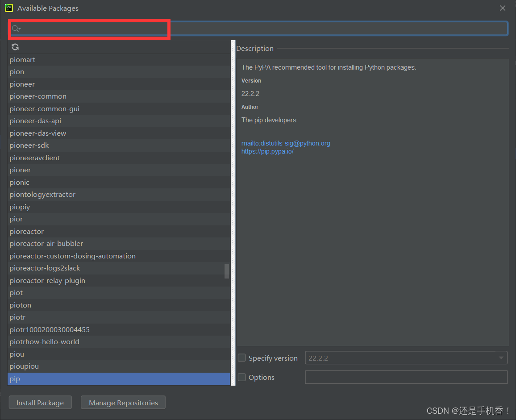516x420 pixels.
Task: Select the piotrhow-hello-world package
Action: point(119,342)
